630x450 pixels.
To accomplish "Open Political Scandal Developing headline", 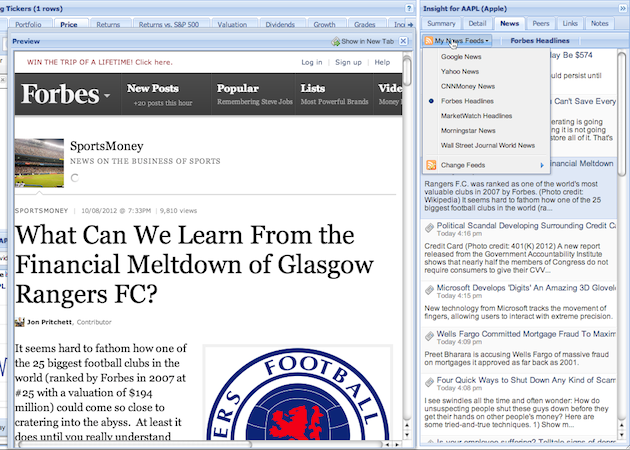I will click(x=526, y=226).
